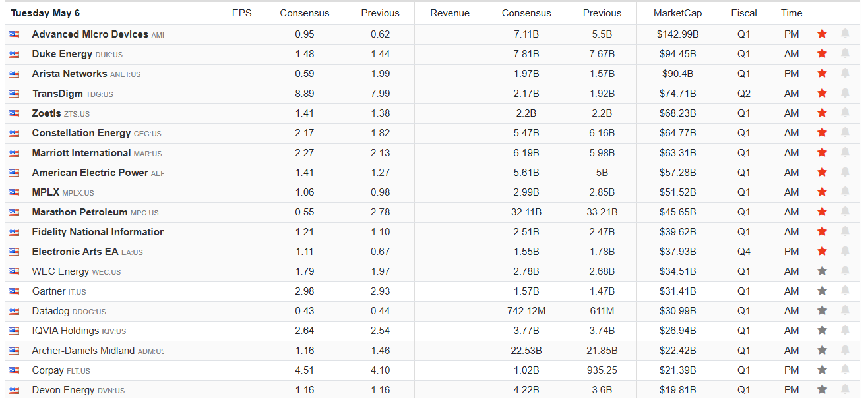
Task: Click Constellation Energy previous revenue 6.16B
Action: click(602, 133)
